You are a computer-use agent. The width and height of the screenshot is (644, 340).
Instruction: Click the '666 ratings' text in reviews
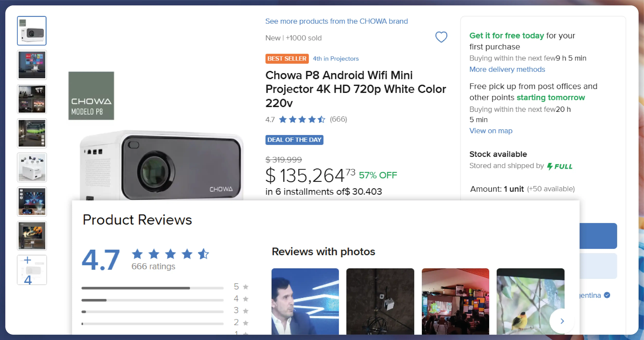pos(153,266)
